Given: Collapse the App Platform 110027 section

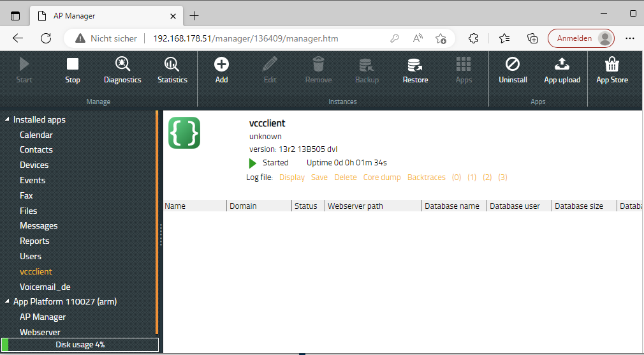Looking at the screenshot, I should [x=8, y=301].
